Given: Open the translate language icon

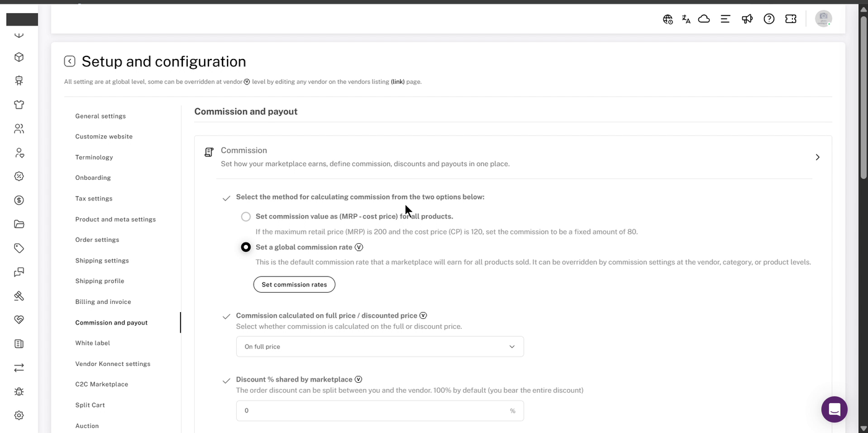Looking at the screenshot, I should point(686,19).
